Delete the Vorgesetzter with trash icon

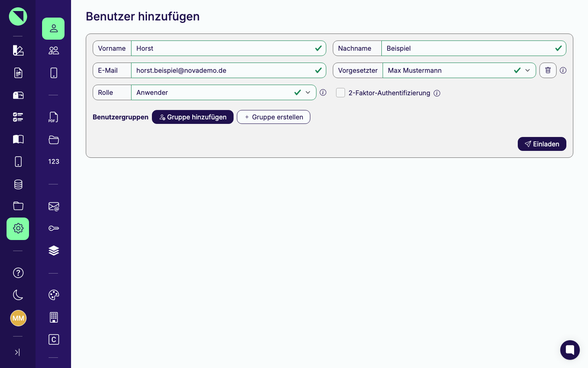[548, 70]
